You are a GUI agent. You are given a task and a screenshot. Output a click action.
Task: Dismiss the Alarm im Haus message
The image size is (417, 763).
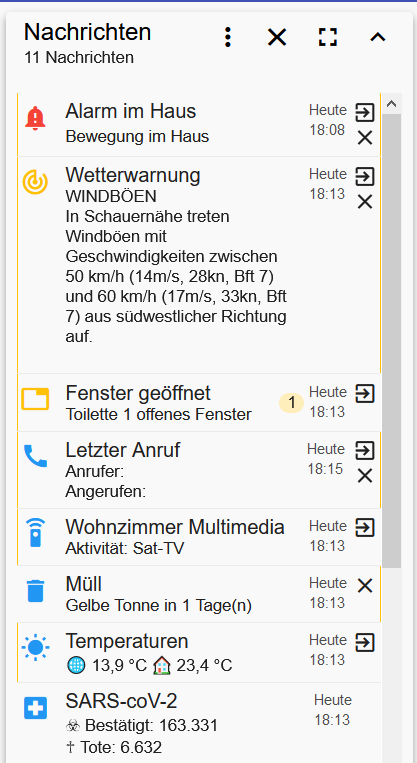[x=365, y=138]
